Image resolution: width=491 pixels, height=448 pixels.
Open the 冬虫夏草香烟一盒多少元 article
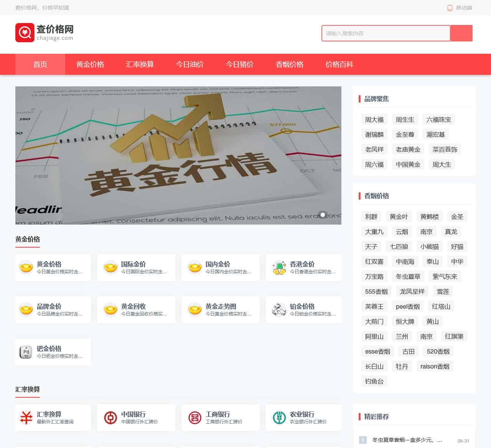click(407, 440)
